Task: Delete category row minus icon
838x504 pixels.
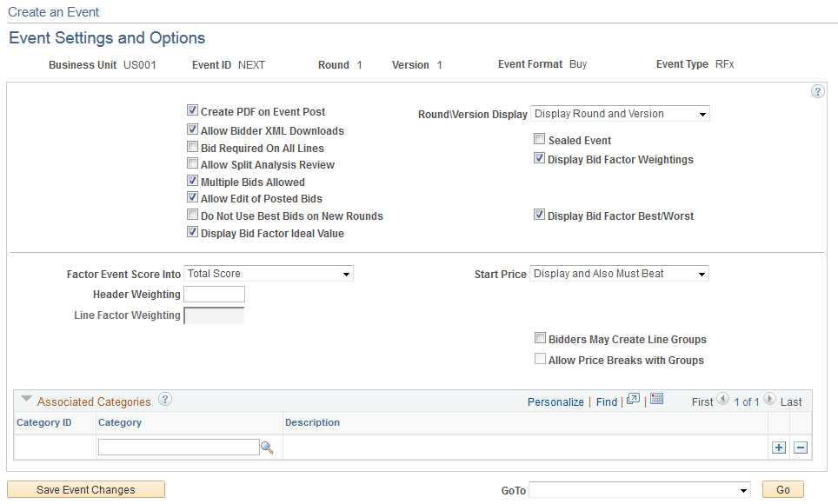Action: pyautogui.click(x=800, y=448)
